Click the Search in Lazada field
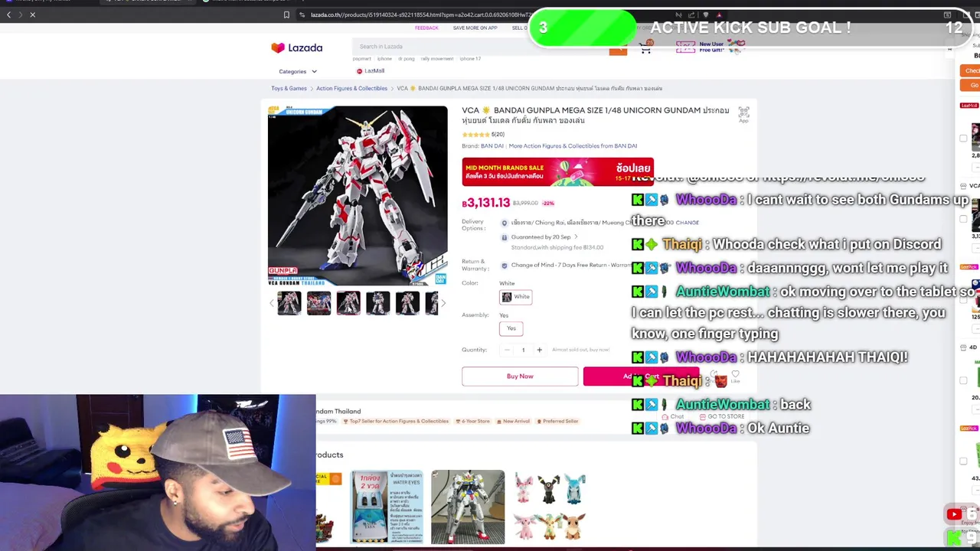 pyautogui.click(x=482, y=47)
